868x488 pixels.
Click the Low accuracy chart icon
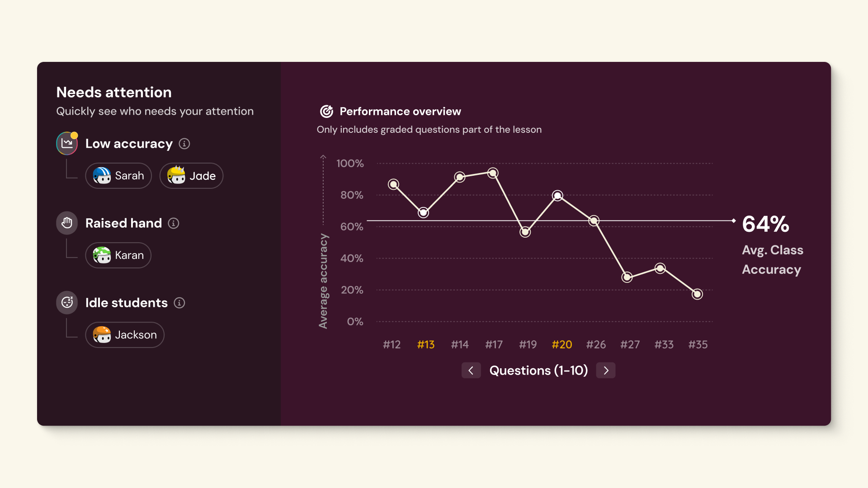pos(67,144)
